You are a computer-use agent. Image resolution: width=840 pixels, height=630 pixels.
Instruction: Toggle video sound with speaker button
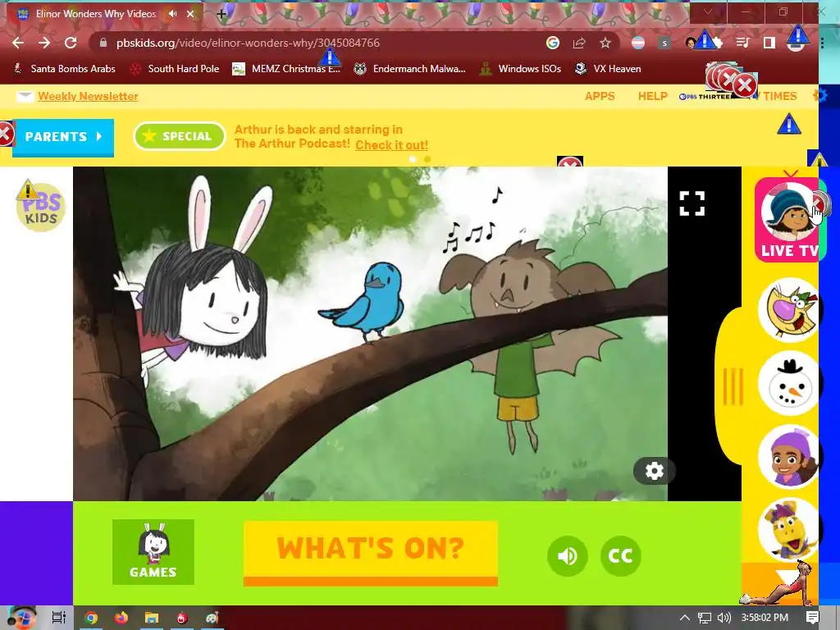pos(568,556)
